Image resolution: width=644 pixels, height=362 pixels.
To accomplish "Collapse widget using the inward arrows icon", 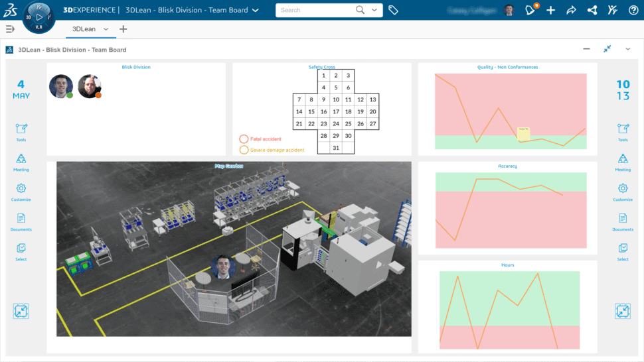I will [607, 49].
